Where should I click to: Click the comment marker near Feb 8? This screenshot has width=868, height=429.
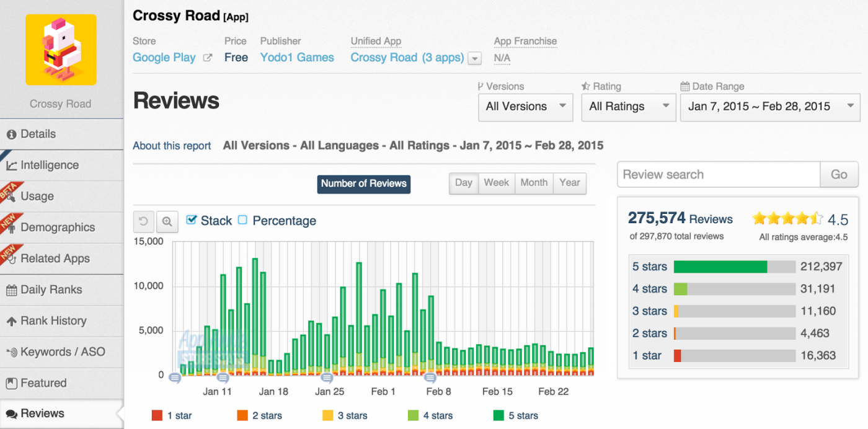[x=430, y=377]
